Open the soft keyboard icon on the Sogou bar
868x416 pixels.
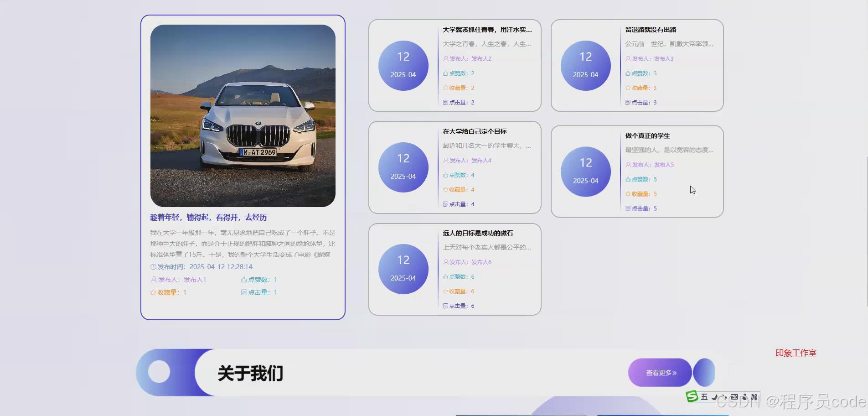pos(734,396)
